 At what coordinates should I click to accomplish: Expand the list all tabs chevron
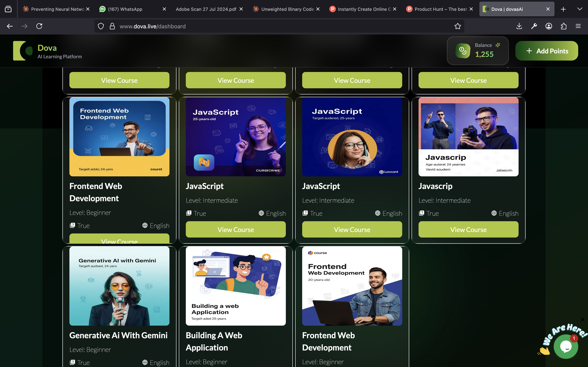[x=579, y=9]
